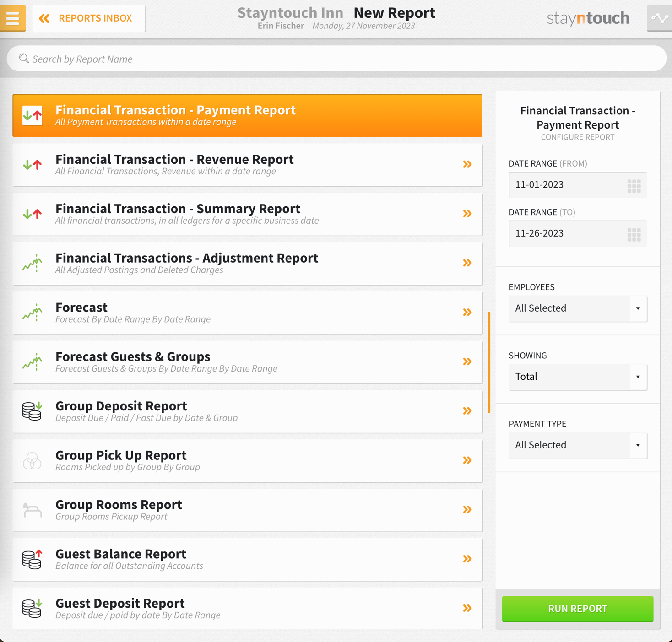This screenshot has width=672, height=642.
Task: Expand Group Pick Up Report chevron
Action: [467, 460]
